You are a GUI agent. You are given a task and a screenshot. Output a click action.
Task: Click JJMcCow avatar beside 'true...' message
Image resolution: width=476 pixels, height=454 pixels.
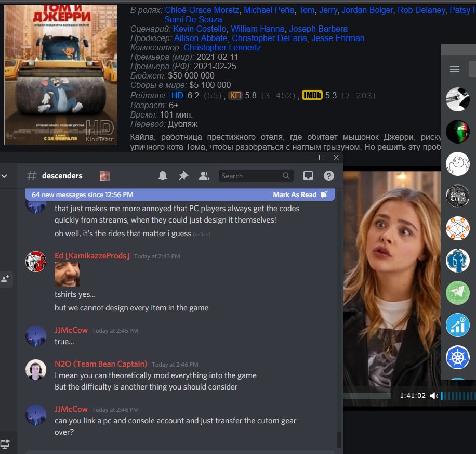coord(36,336)
